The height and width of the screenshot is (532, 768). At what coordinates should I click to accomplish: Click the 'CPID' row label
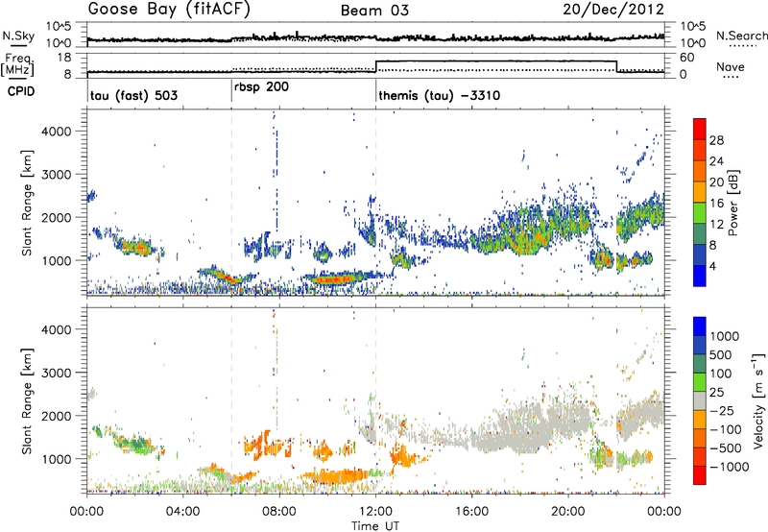point(21,91)
